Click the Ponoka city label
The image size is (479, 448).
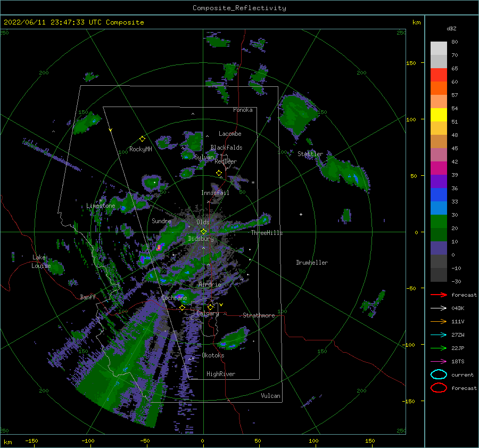[x=243, y=110]
